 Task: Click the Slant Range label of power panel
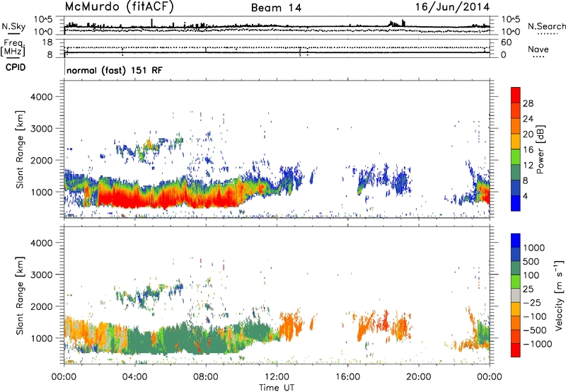(x=20, y=149)
